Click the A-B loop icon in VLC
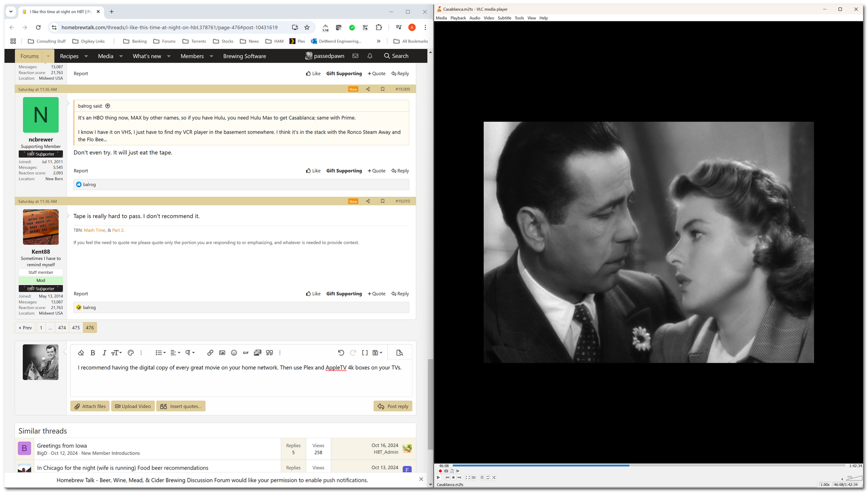This screenshot has width=868, height=493. pyautogui.click(x=452, y=471)
